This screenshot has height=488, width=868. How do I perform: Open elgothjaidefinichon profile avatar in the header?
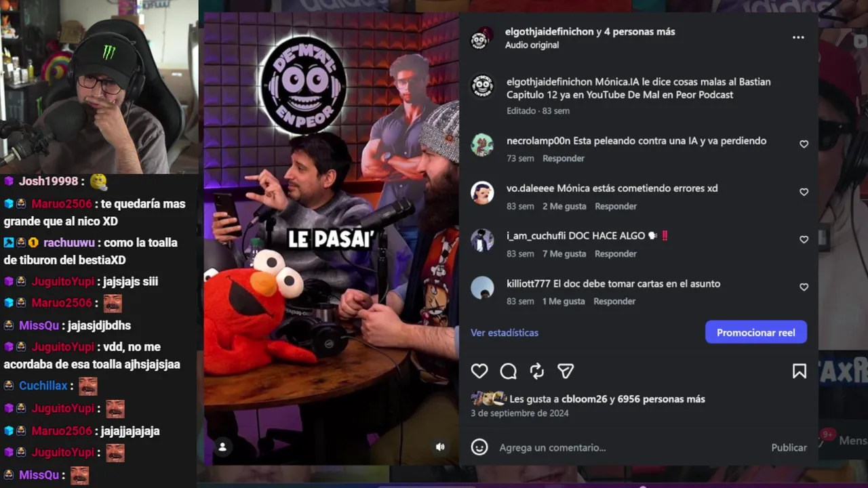(482, 39)
